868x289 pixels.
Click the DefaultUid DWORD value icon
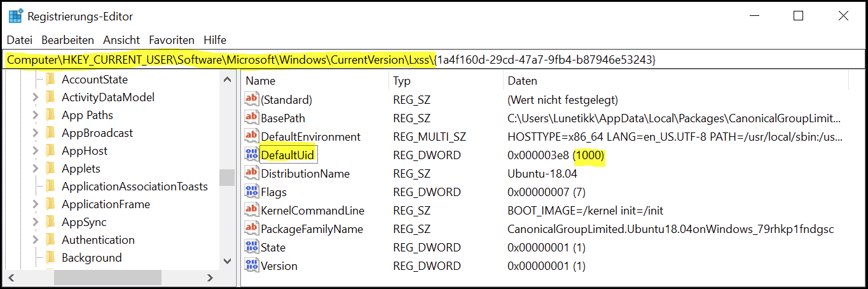pyautogui.click(x=252, y=155)
